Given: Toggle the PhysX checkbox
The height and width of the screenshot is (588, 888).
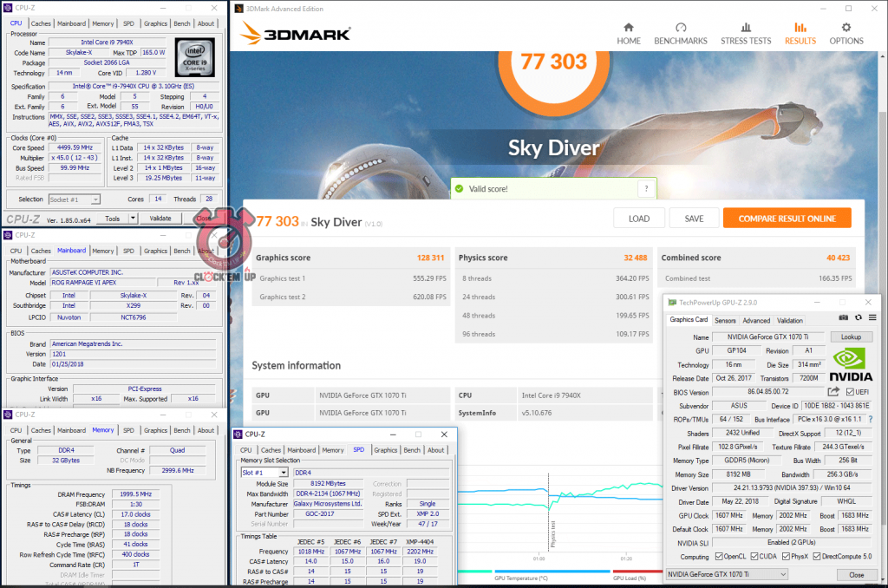Looking at the screenshot, I should click(x=787, y=557).
